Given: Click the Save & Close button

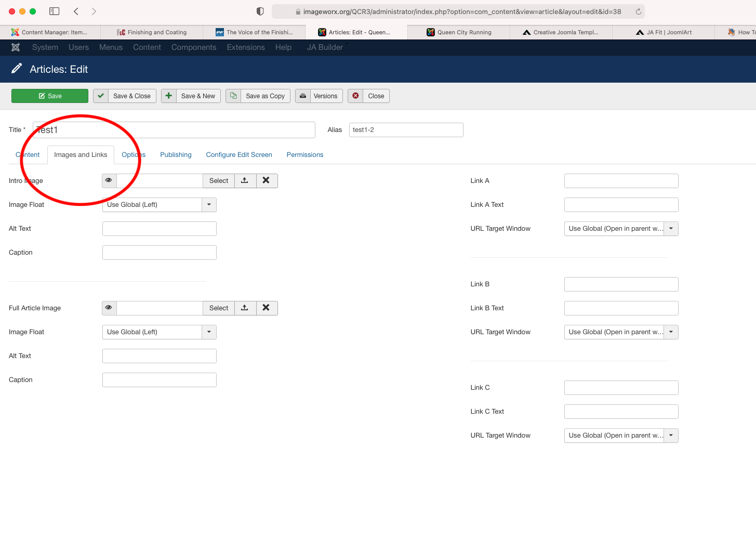Looking at the screenshot, I should tap(125, 96).
